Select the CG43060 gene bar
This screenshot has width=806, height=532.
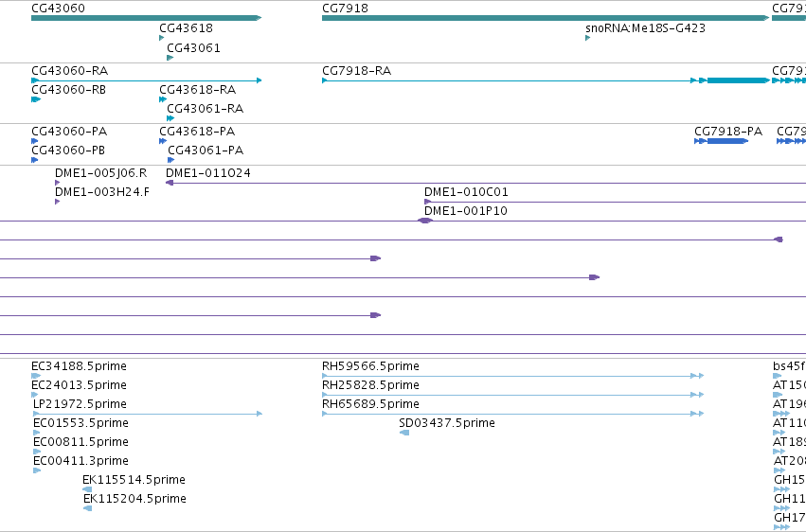pyautogui.click(x=147, y=18)
